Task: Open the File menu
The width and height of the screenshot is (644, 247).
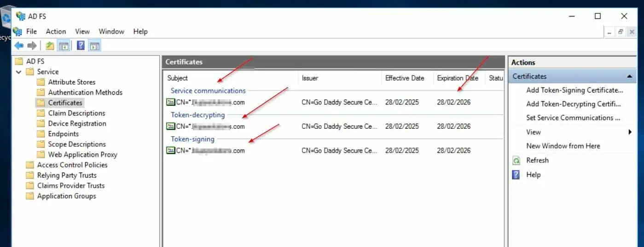Action: coord(31,31)
